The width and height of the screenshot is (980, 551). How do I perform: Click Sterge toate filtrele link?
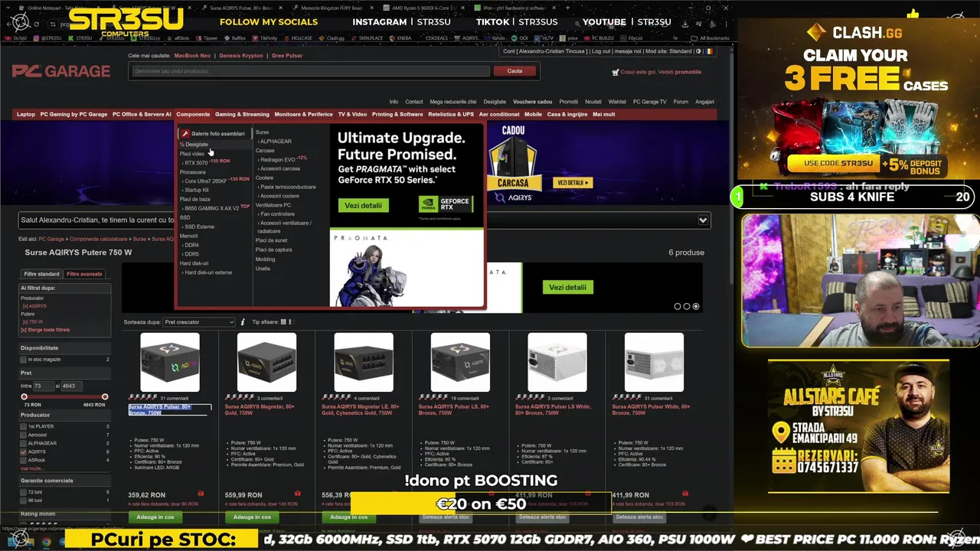click(46, 330)
